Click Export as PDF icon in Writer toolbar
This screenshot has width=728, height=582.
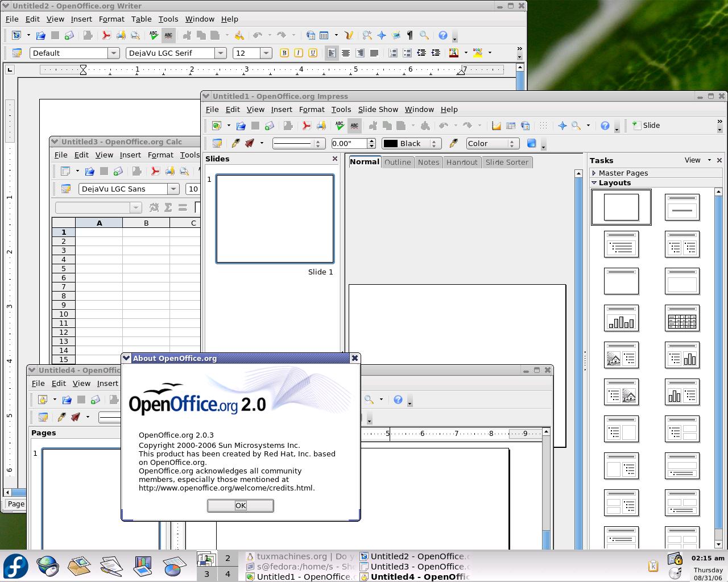[106, 35]
